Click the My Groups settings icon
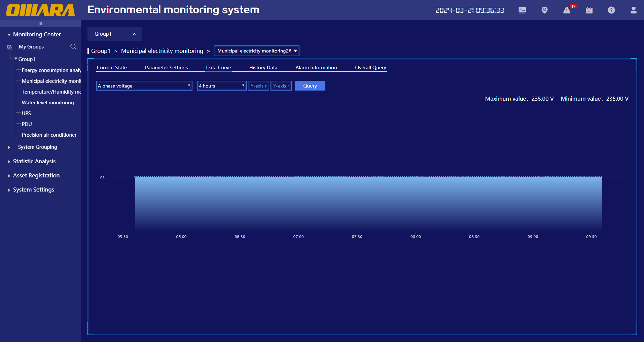The width and height of the screenshot is (644, 342). click(9, 47)
